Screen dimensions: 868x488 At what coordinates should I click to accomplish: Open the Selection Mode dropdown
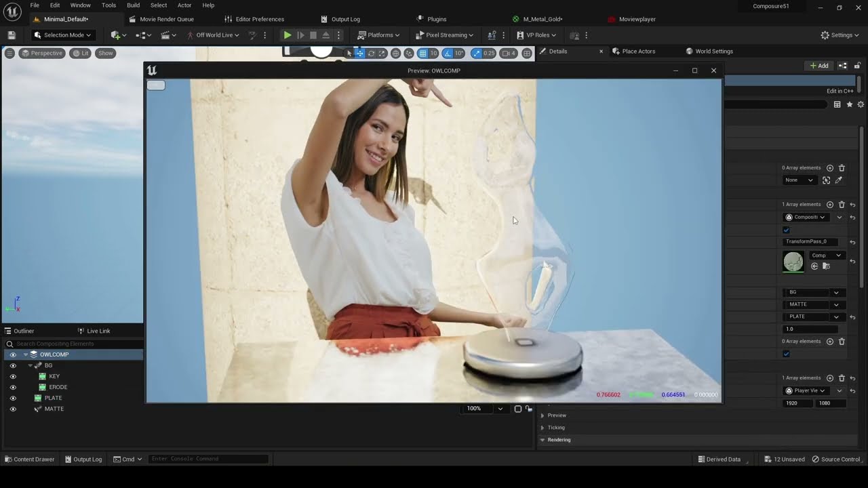point(62,35)
